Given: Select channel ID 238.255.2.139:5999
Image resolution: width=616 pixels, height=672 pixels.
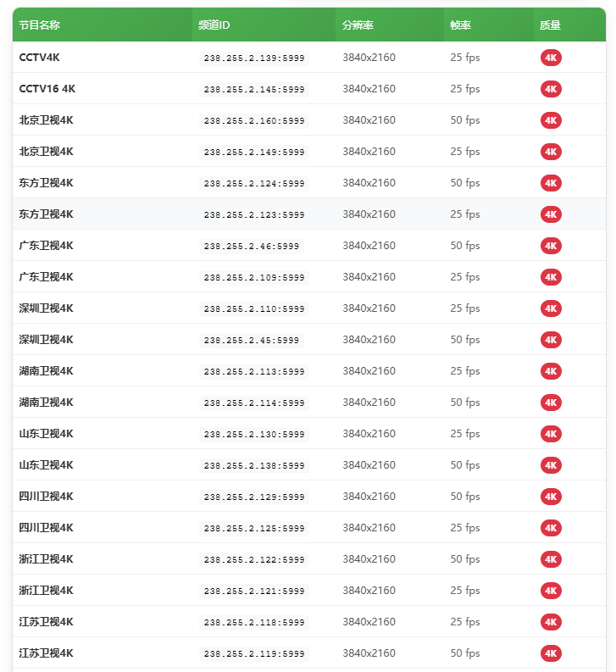Looking at the screenshot, I should (253, 58).
